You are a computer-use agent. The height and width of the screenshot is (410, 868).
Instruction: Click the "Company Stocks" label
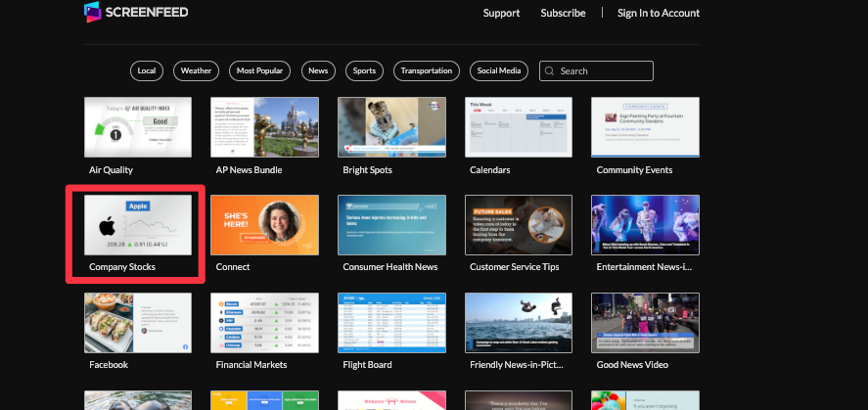(x=122, y=267)
